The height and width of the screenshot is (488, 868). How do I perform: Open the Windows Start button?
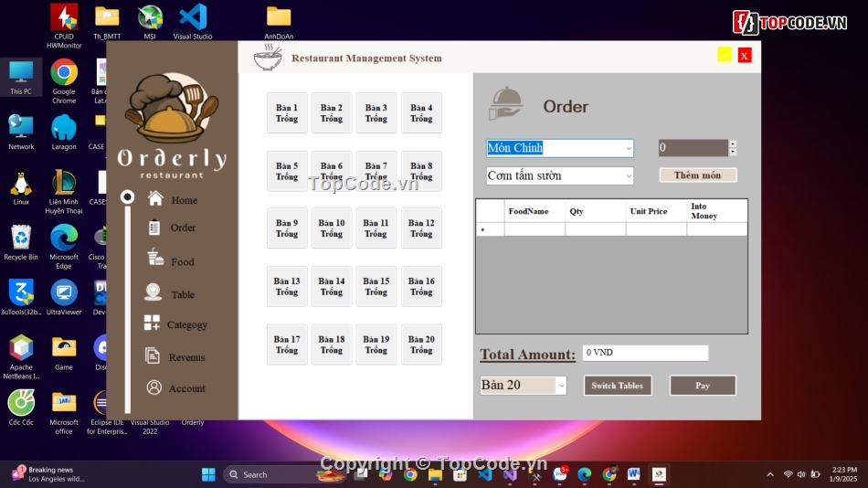[x=208, y=474]
